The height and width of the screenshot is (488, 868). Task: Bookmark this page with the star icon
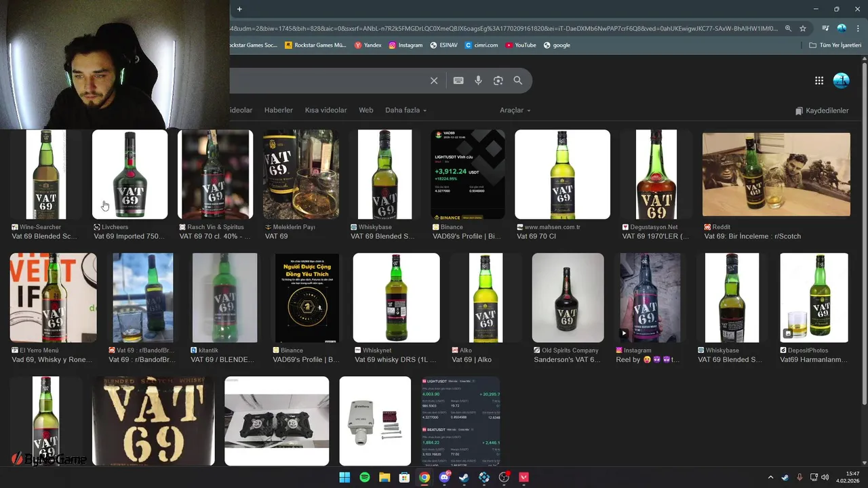[x=803, y=28]
